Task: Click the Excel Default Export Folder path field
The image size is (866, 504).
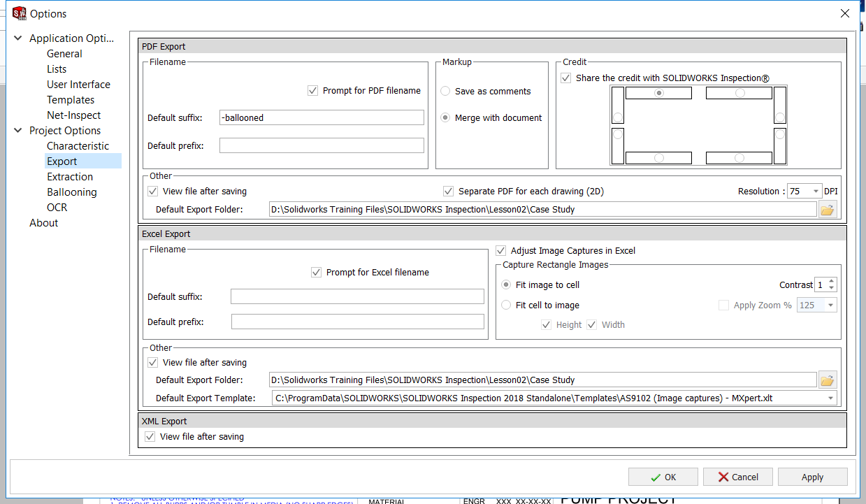Action: (543, 380)
